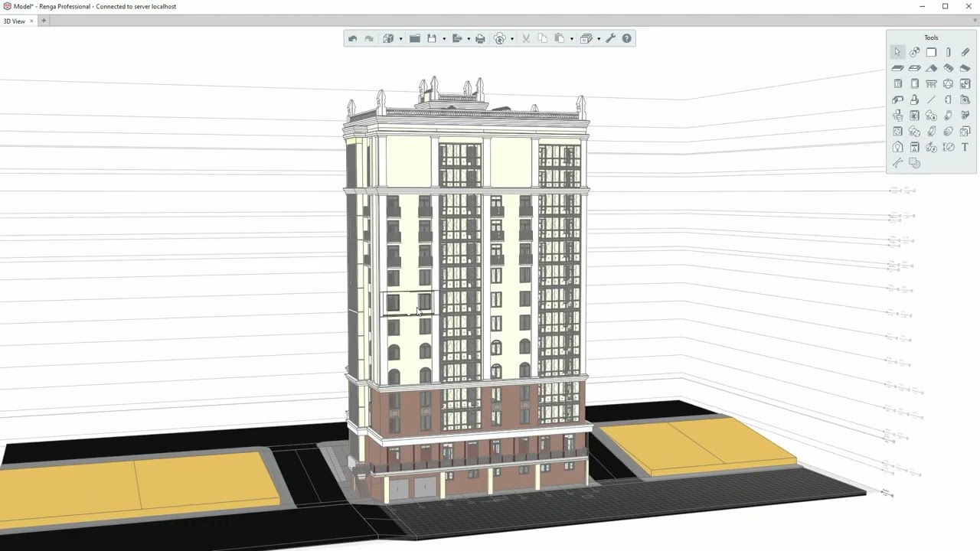Click the building model in the 3D view

pos(466,291)
